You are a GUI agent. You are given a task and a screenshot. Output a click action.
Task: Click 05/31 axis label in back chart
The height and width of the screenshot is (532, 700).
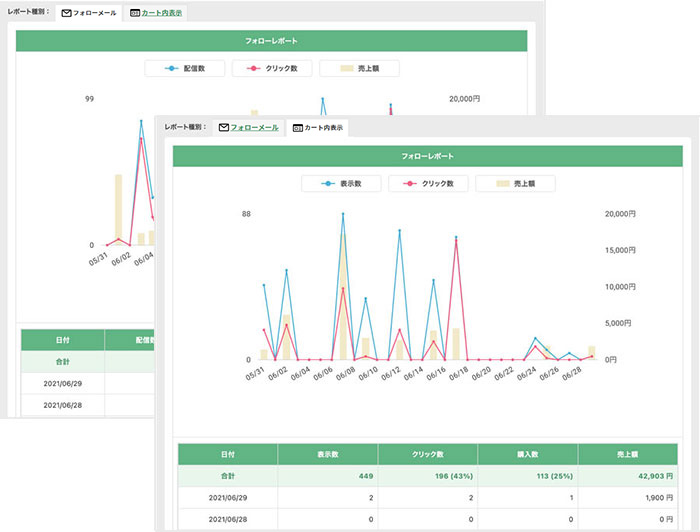click(x=98, y=259)
